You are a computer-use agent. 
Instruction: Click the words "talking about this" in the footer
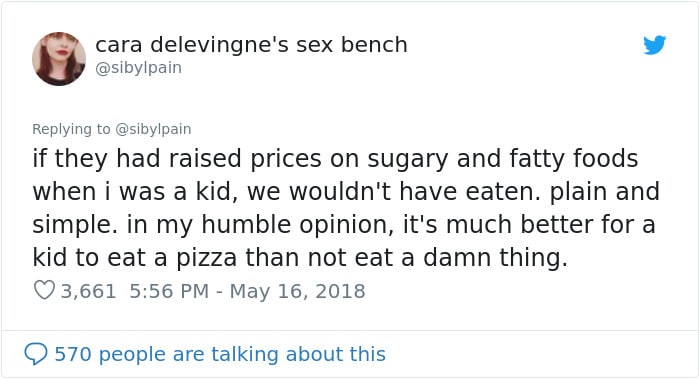tap(296, 354)
